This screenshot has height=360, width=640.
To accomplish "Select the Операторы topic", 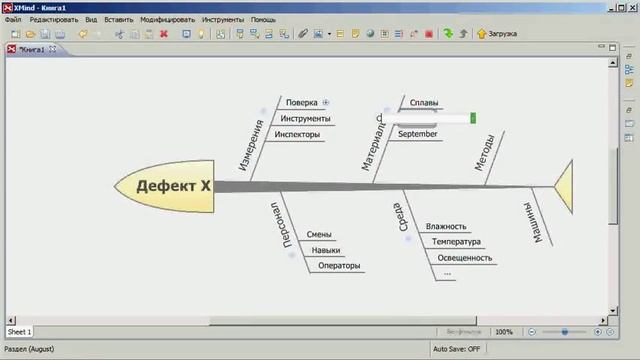I will [339, 266].
